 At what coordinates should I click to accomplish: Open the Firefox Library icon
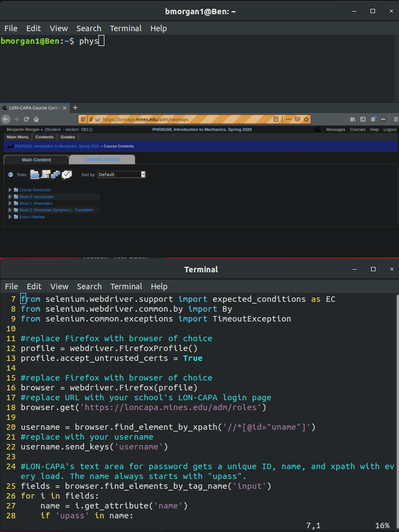tap(353, 119)
